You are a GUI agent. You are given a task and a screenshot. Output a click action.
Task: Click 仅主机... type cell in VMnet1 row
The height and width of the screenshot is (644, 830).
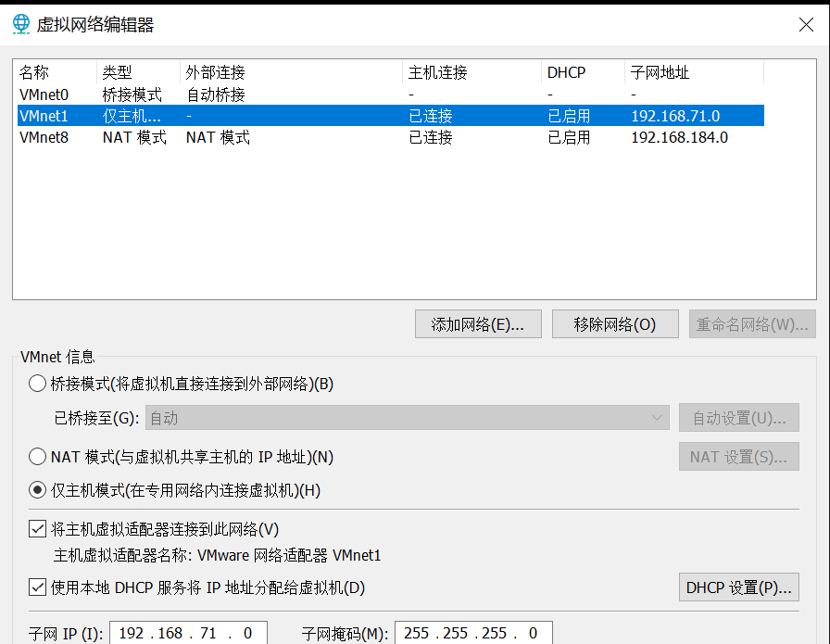click(x=132, y=116)
